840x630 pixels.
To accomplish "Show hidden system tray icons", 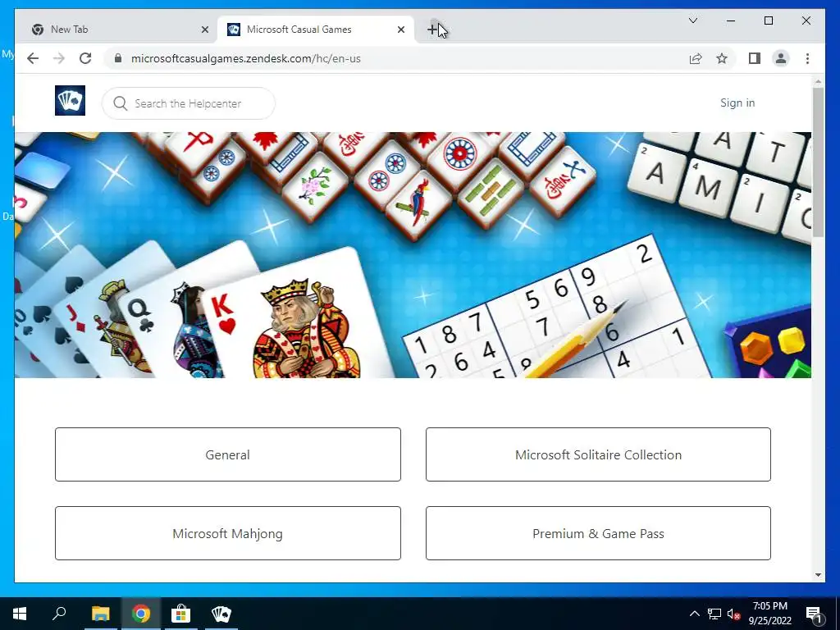I will click(694, 614).
